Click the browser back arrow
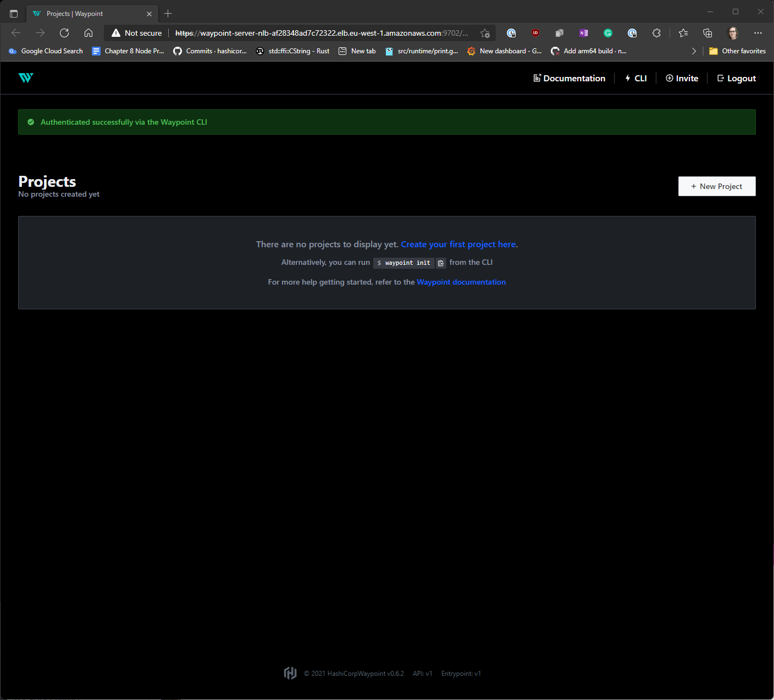774x700 pixels. (16, 33)
